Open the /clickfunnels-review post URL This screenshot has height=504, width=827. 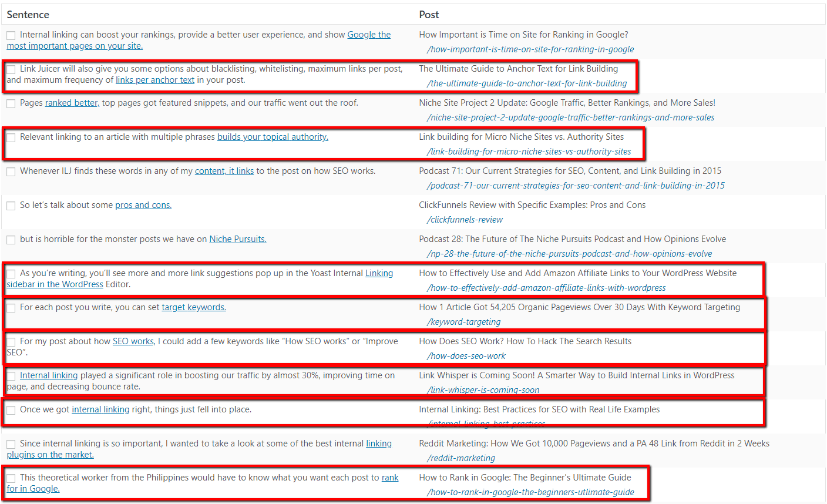(x=465, y=220)
